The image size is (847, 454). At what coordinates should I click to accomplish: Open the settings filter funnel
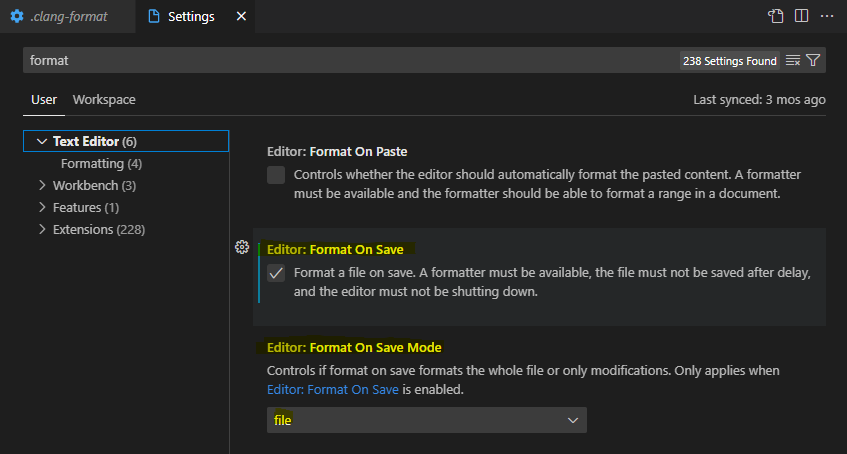click(x=813, y=61)
